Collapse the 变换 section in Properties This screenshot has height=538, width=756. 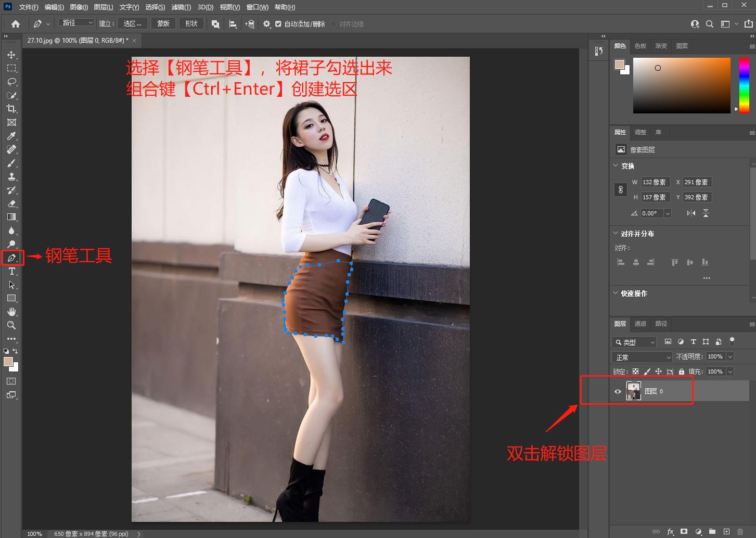616,165
